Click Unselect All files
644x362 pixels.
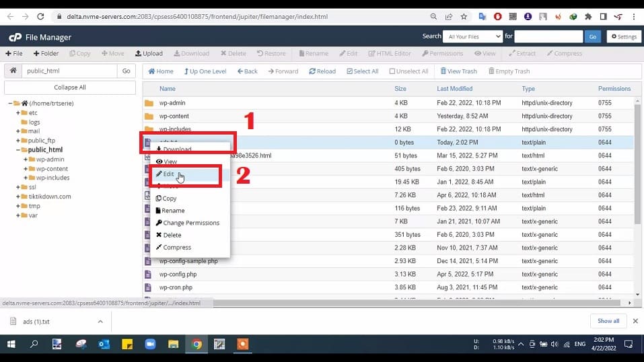click(x=408, y=71)
